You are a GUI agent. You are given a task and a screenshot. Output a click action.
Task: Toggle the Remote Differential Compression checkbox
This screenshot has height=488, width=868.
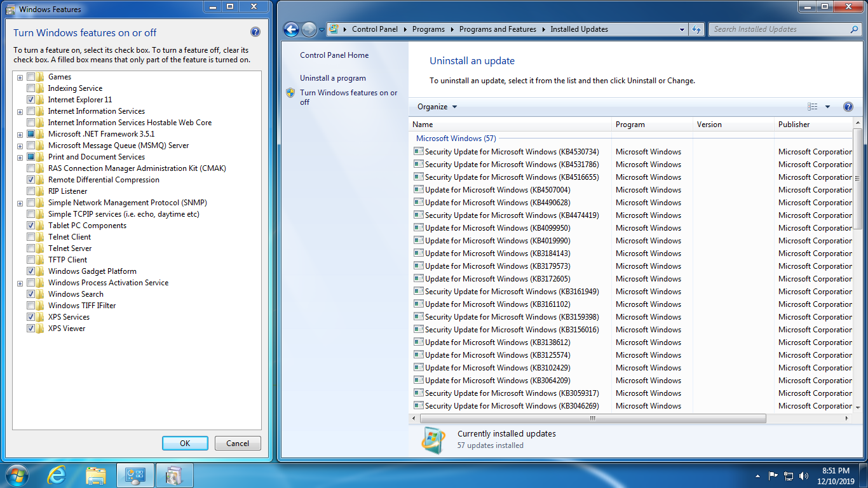tap(31, 180)
